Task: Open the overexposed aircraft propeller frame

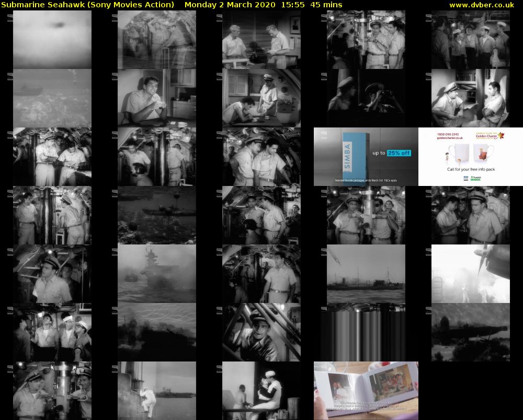Action: pyautogui.click(x=471, y=274)
